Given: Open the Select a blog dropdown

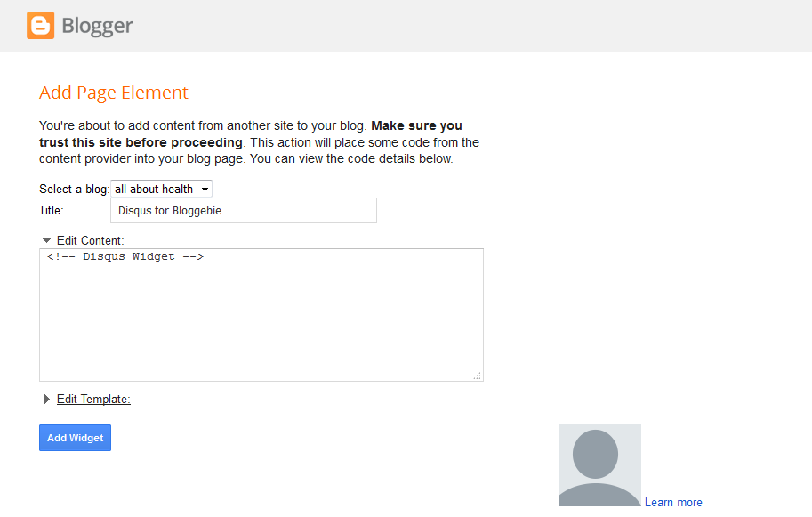Looking at the screenshot, I should coord(161,189).
